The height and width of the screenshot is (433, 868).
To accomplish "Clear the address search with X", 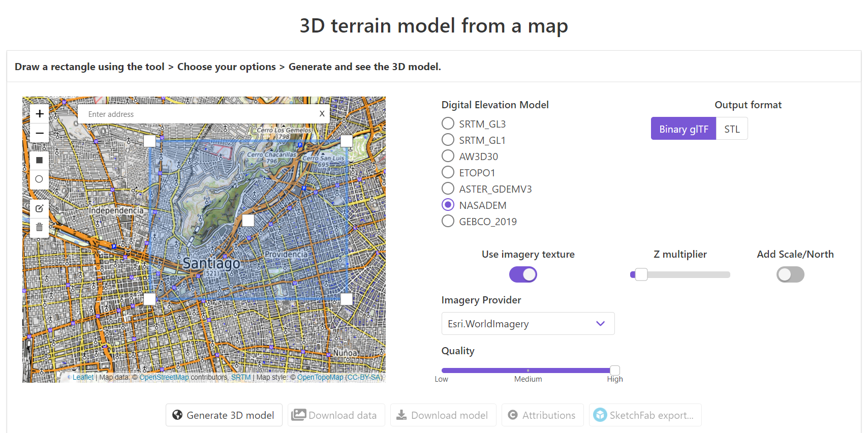I will coord(322,114).
